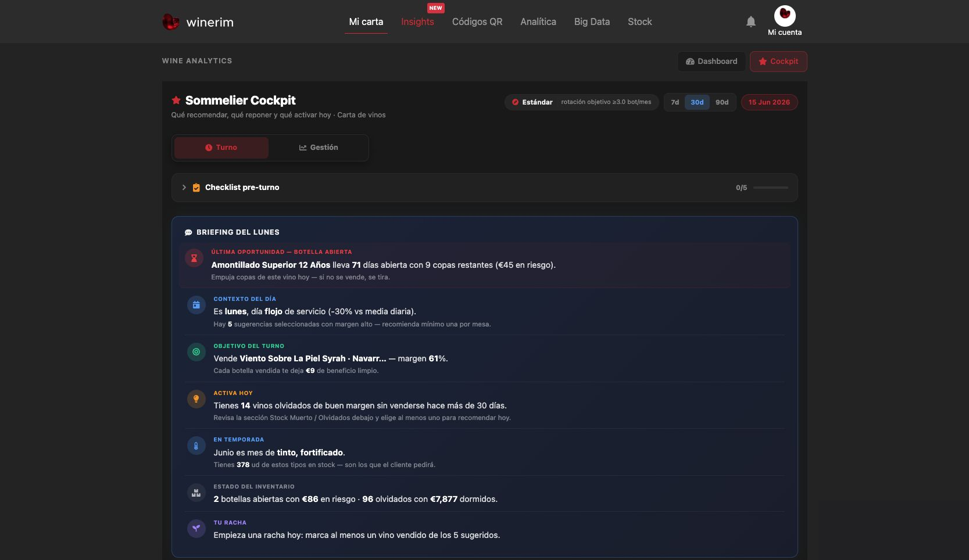The height and width of the screenshot is (560, 969).
Task: Expand the Checklist pre-turno section
Action: click(484, 188)
